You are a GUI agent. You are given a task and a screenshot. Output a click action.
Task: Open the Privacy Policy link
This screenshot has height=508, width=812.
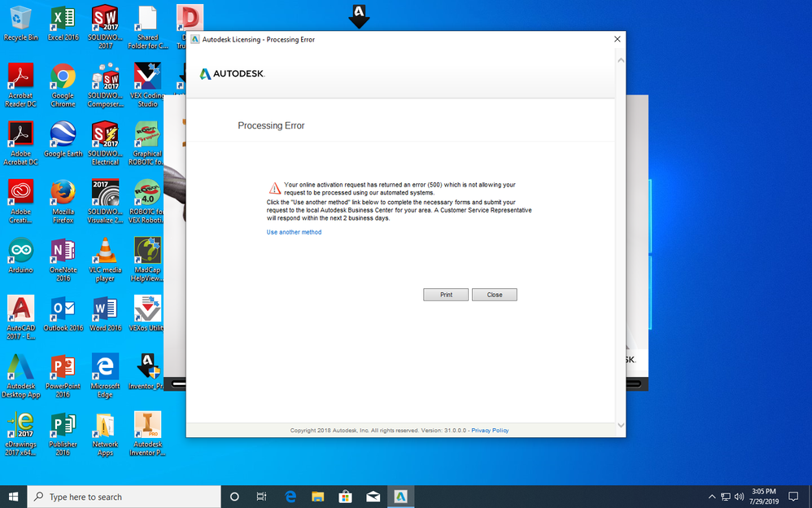(490, 430)
